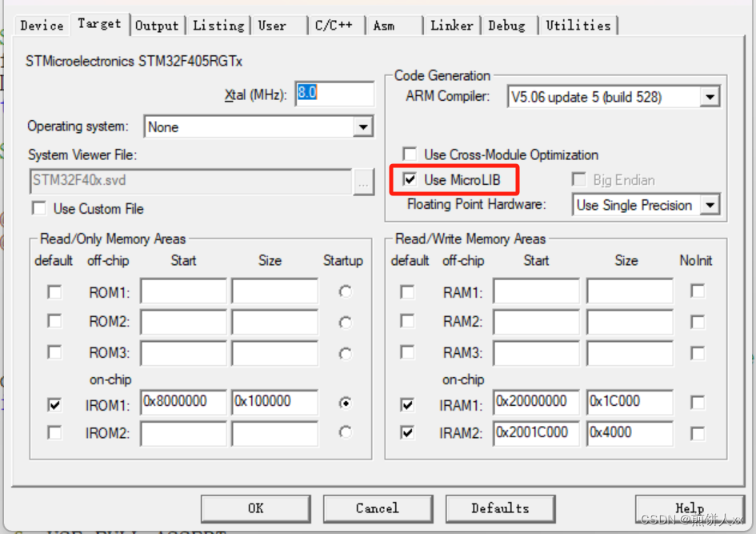Open the System Viewer File browse button
Viewport: 756px width, 534px height.
pyautogui.click(x=364, y=183)
